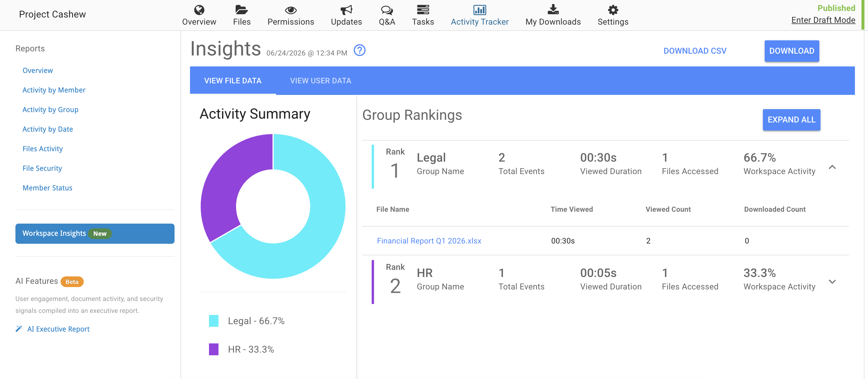Open File Security report
This screenshot has height=379, width=868.
(x=42, y=168)
